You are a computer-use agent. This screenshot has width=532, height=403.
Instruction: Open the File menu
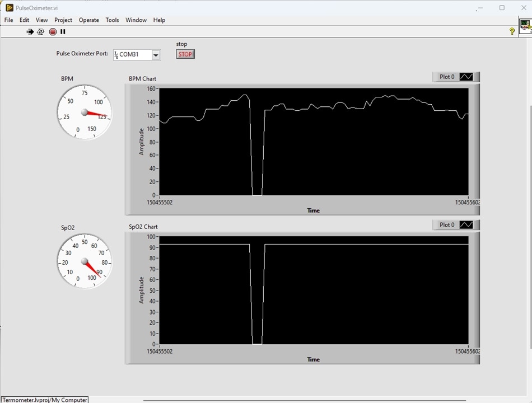point(8,20)
